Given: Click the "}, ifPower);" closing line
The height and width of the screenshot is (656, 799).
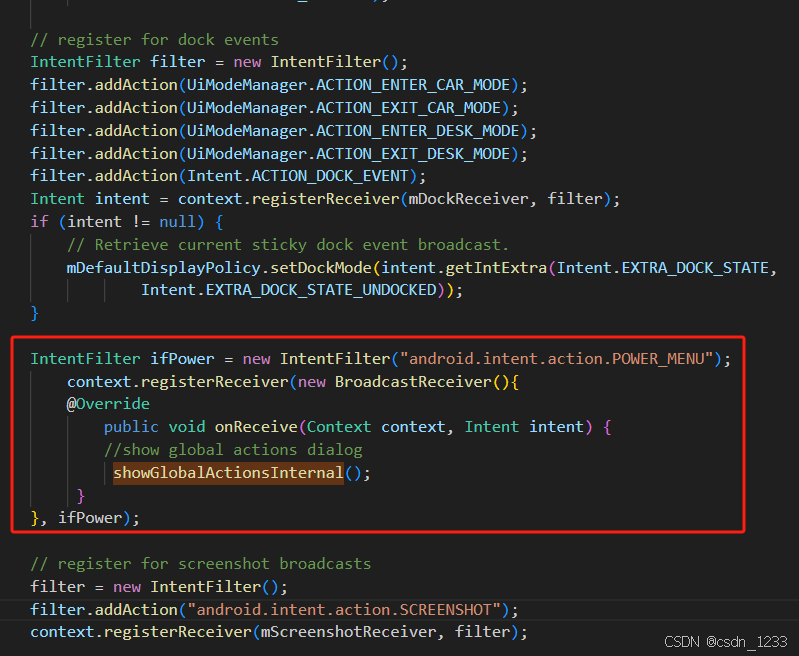Looking at the screenshot, I should pos(85,518).
